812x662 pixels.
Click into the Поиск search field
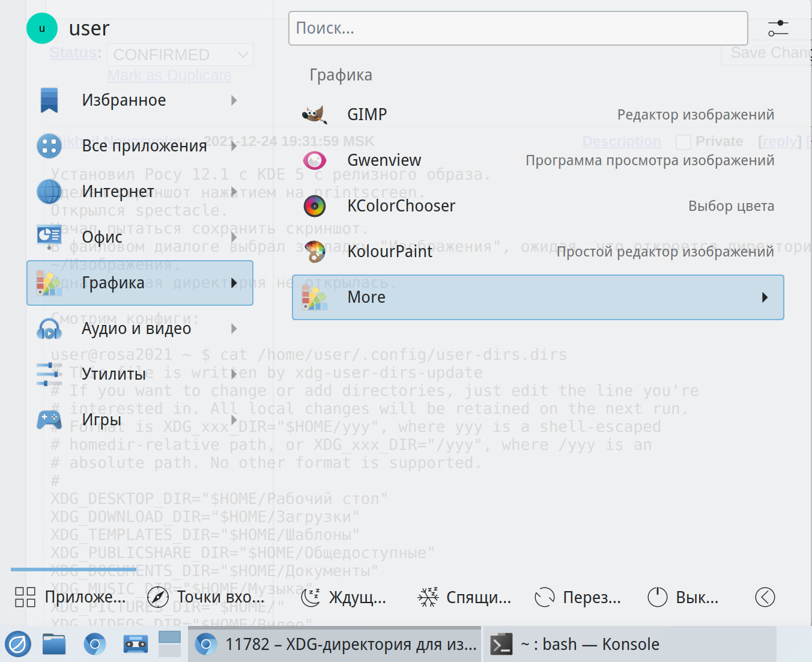point(517,28)
